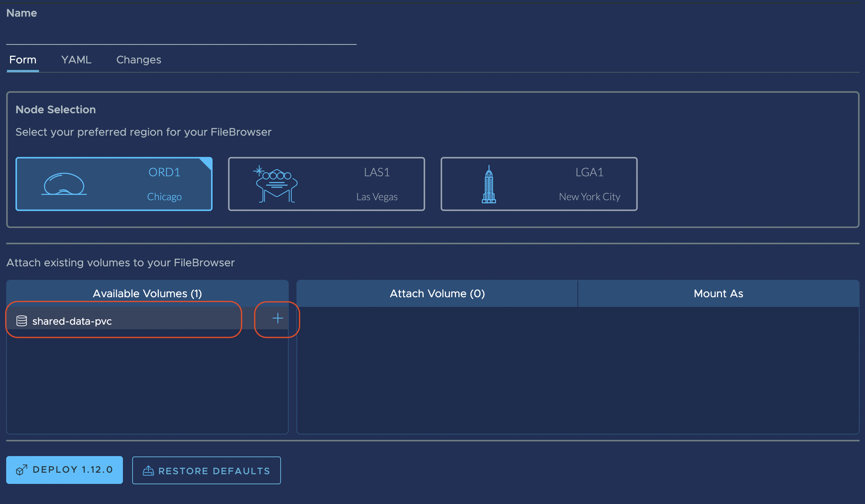Open the Changes tab
Screen dimensions: 865x504
coord(138,60)
